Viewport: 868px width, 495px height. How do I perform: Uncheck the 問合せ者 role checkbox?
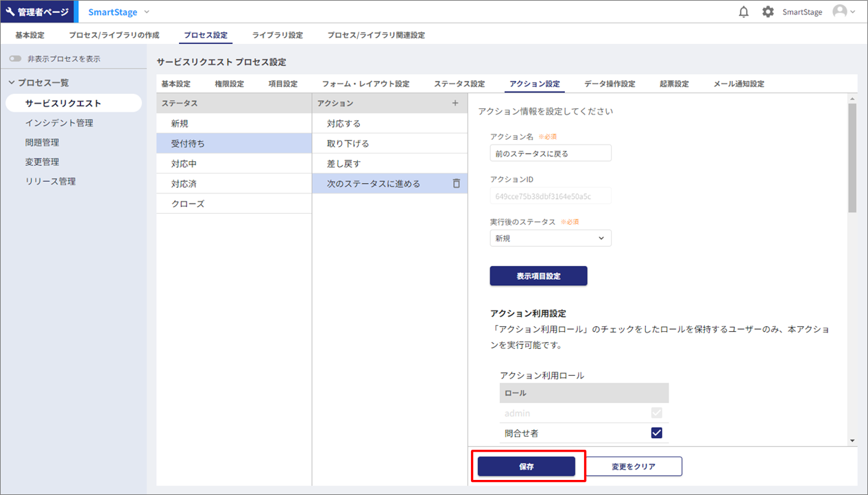(656, 433)
